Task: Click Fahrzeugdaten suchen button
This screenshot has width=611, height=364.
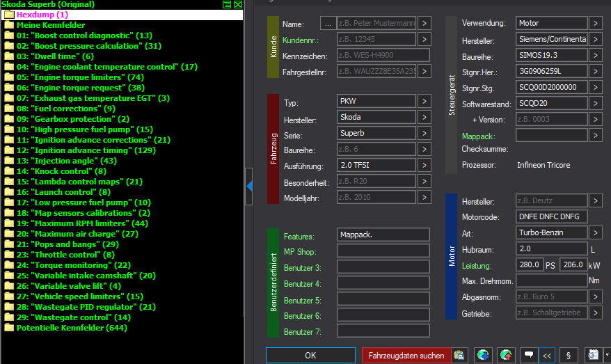Action: click(x=406, y=356)
